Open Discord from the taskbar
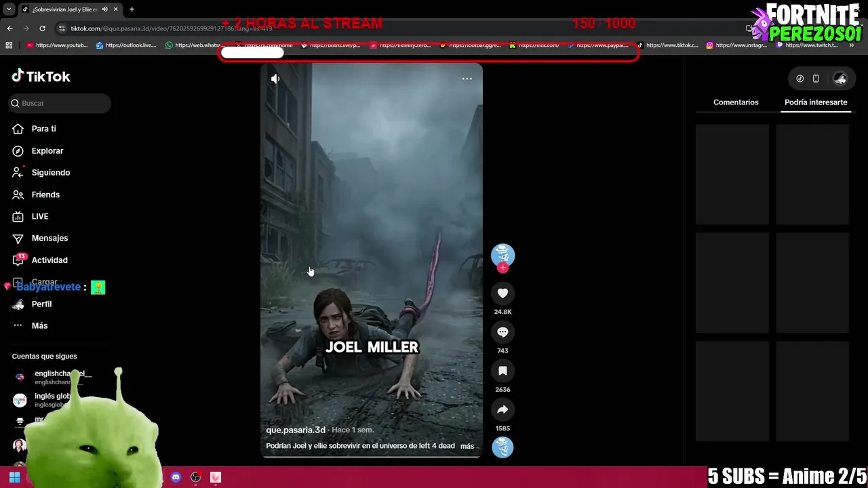Screen dimensions: 868x488 pyautogui.click(x=176, y=477)
